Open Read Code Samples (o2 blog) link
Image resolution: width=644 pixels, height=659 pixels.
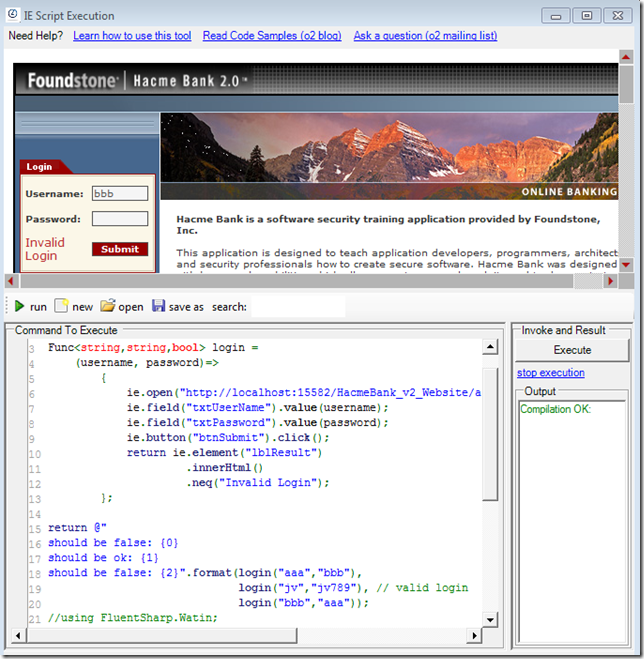(x=271, y=36)
